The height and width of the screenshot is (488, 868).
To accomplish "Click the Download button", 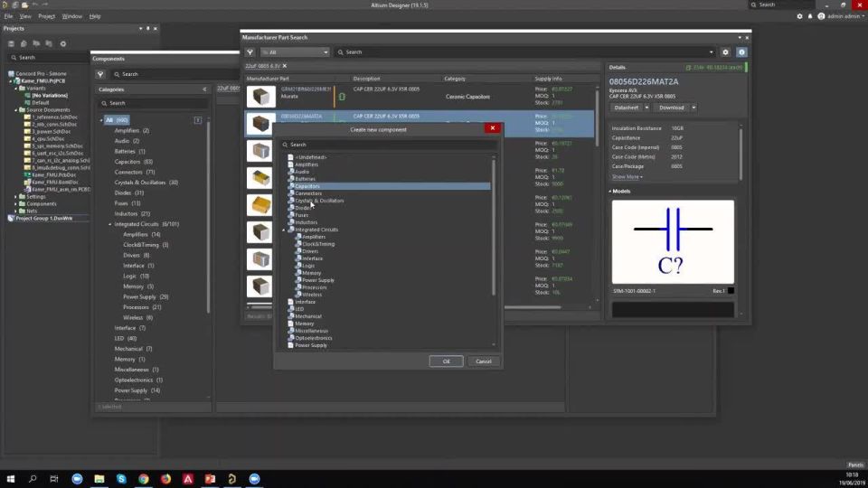I will click(672, 108).
